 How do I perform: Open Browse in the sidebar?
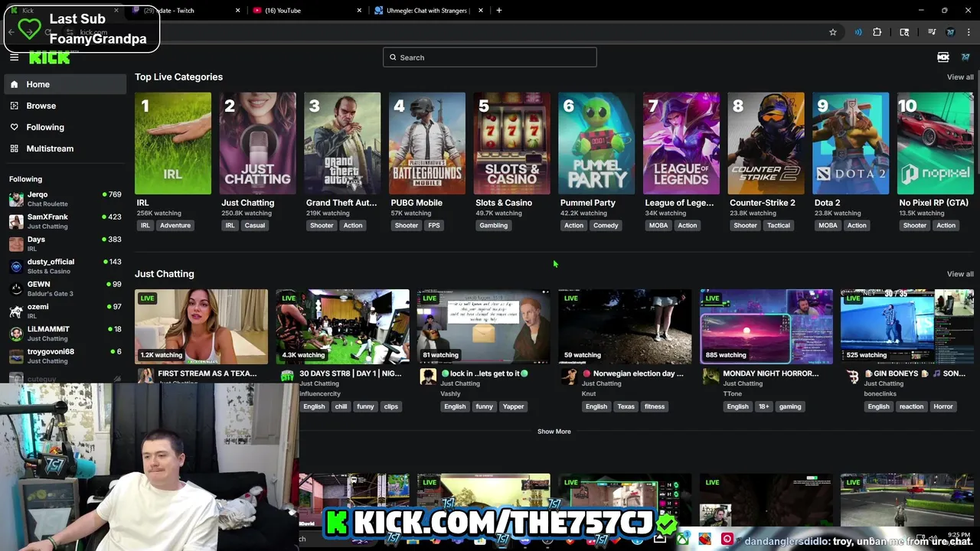(65, 106)
